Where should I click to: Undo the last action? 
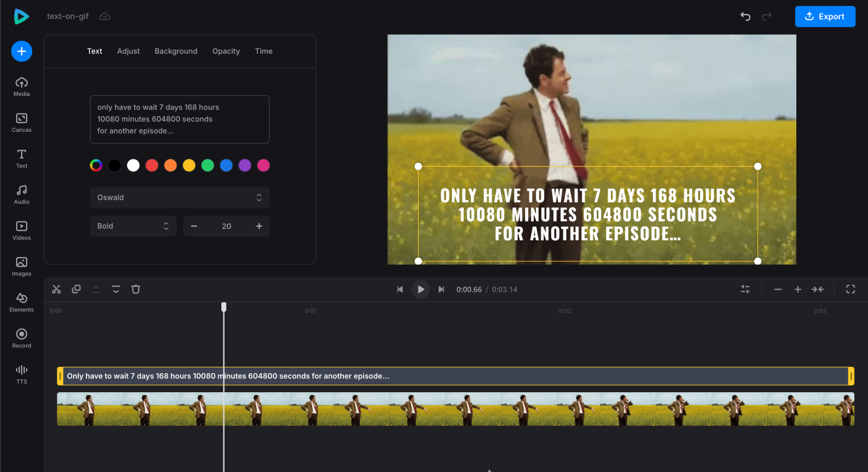click(745, 16)
